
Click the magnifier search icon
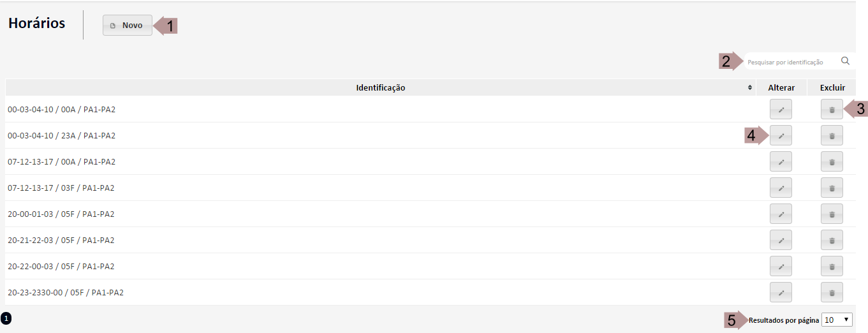pyautogui.click(x=845, y=61)
